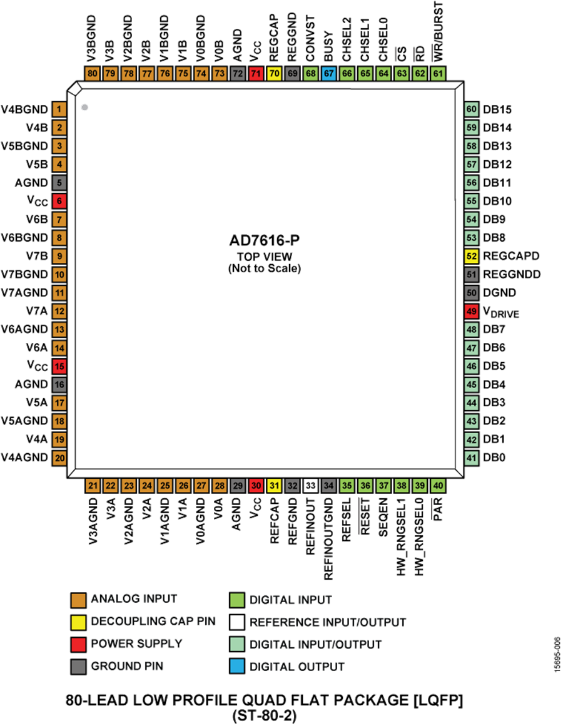Click the pin 1 indicator dot

point(84,108)
